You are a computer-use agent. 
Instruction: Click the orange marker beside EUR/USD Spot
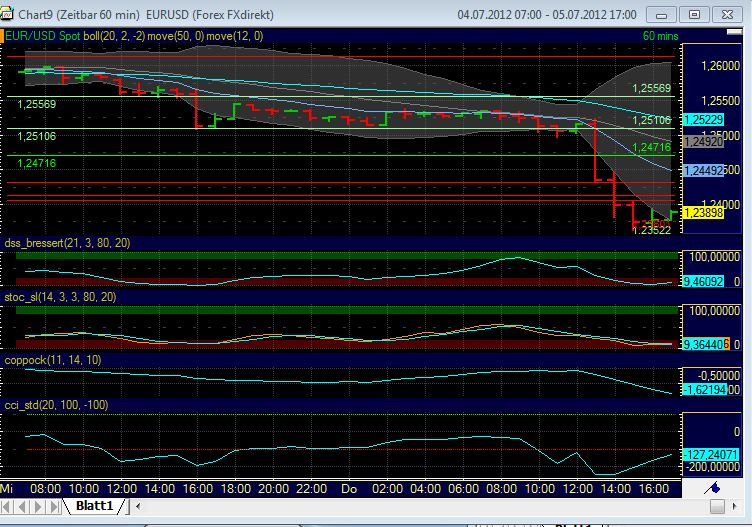[2, 36]
